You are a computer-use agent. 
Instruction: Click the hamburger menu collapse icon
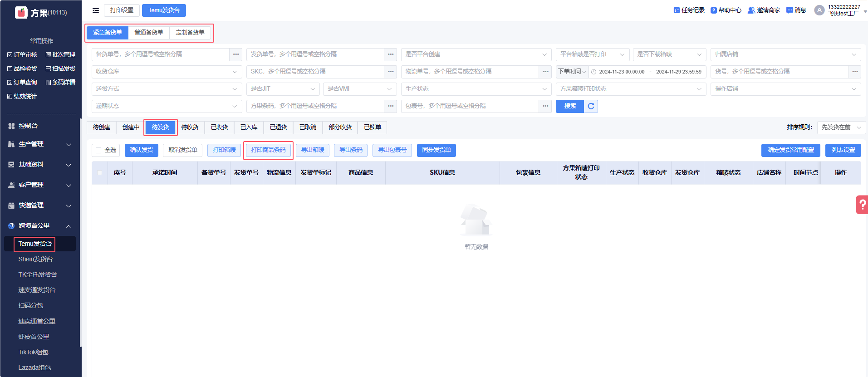tap(96, 10)
